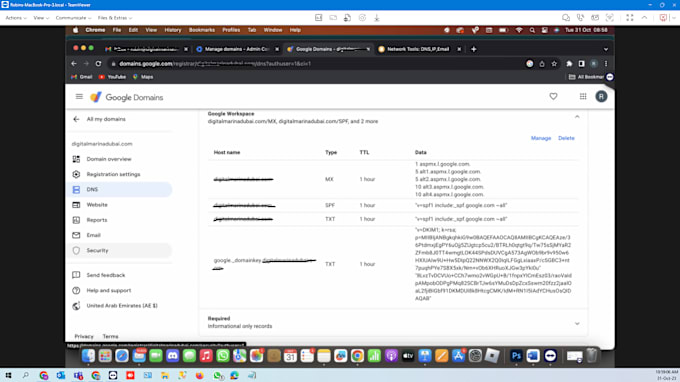Open Apple TV from the macOS dock
Viewport: 680px width, 382px height.
(x=408, y=356)
